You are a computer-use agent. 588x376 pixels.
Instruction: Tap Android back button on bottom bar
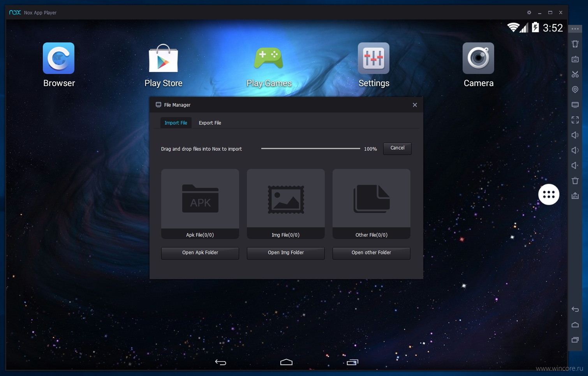pos(221,362)
